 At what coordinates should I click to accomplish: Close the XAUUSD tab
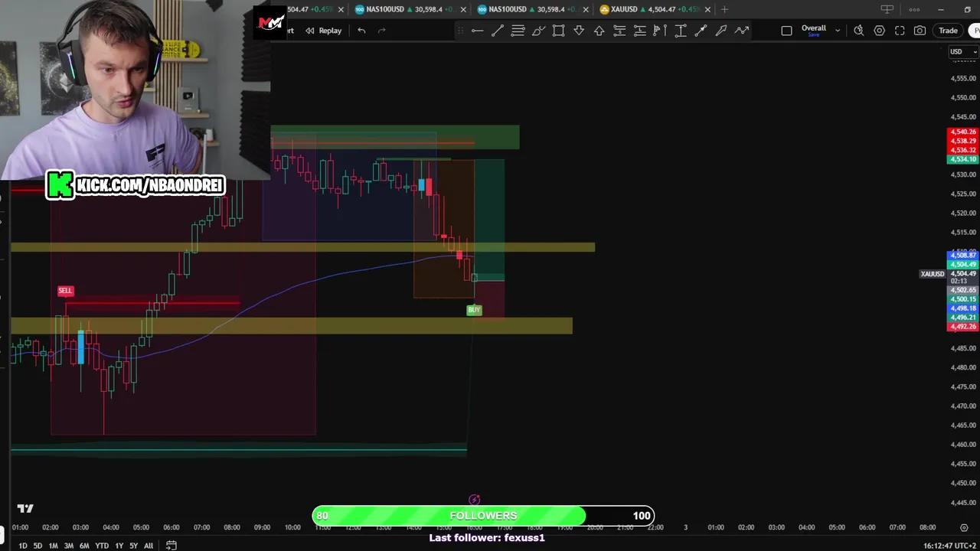707,9
